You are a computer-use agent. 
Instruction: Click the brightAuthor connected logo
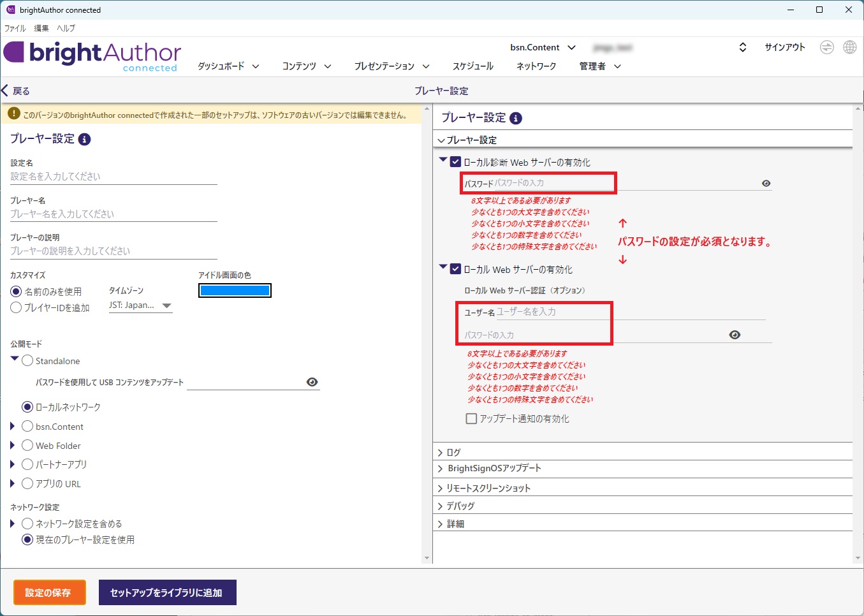pos(92,56)
